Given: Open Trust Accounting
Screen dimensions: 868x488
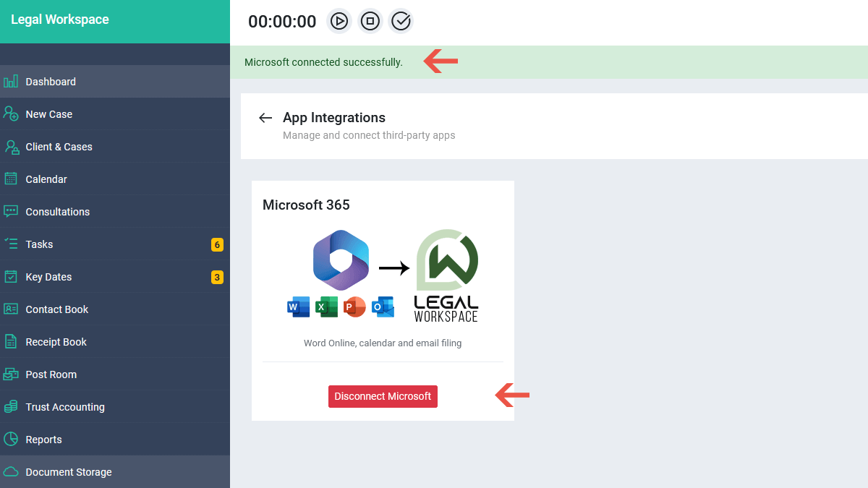Looking at the screenshot, I should click(115, 407).
